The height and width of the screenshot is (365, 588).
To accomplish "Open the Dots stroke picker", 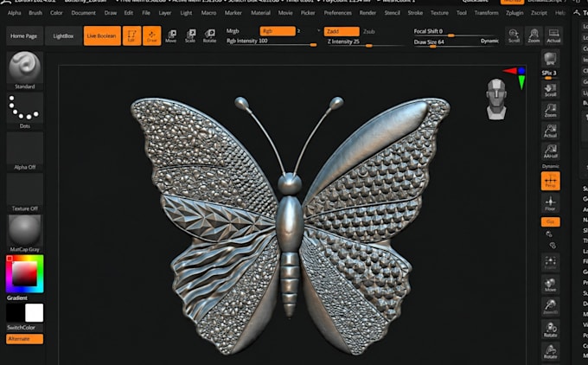I will pos(25,111).
